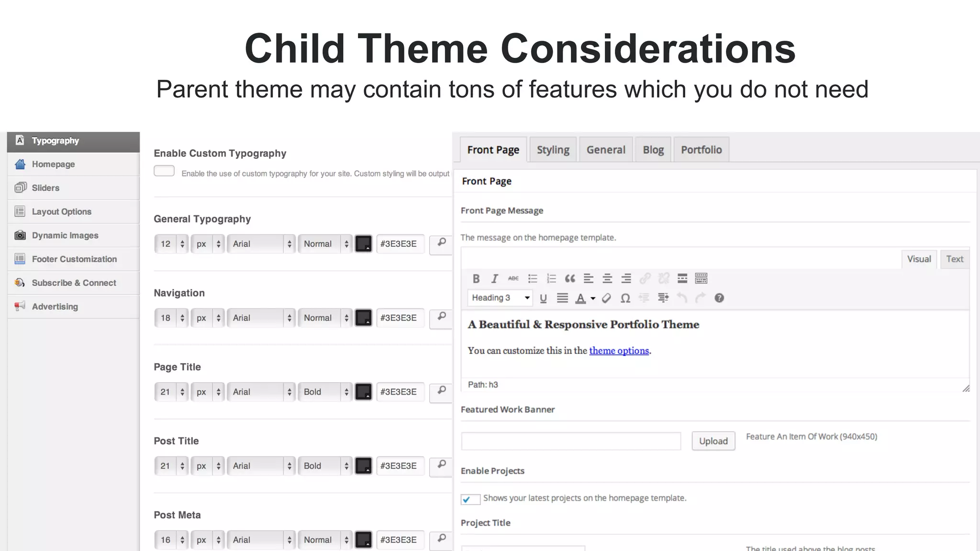Open General Typography font family Arial dropdown
Screen dimensions: 980x551
click(x=261, y=244)
